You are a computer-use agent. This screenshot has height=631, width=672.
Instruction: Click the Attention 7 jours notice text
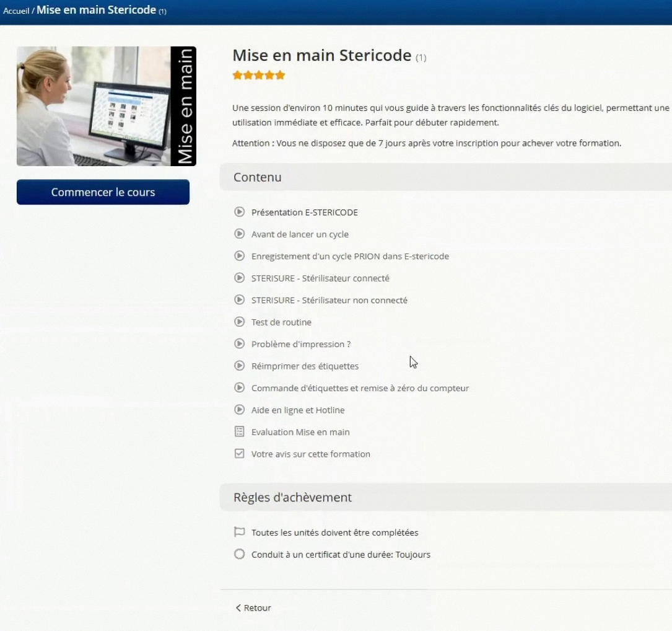click(427, 143)
